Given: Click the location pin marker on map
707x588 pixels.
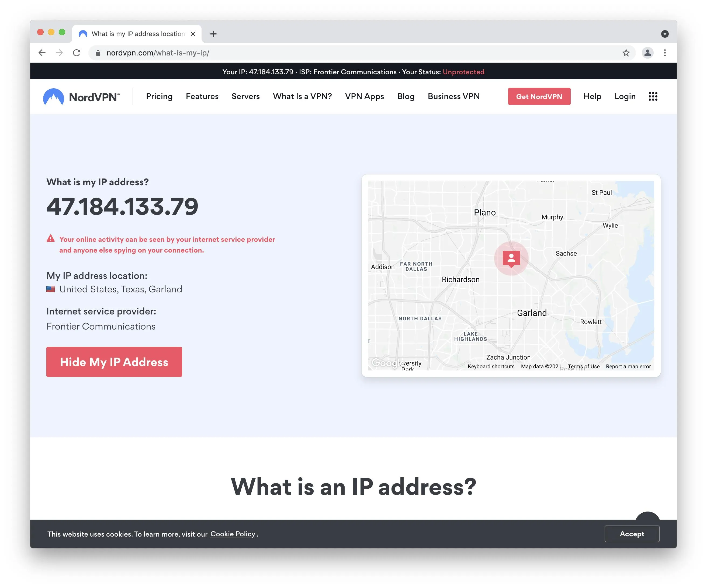Looking at the screenshot, I should click(x=511, y=258).
